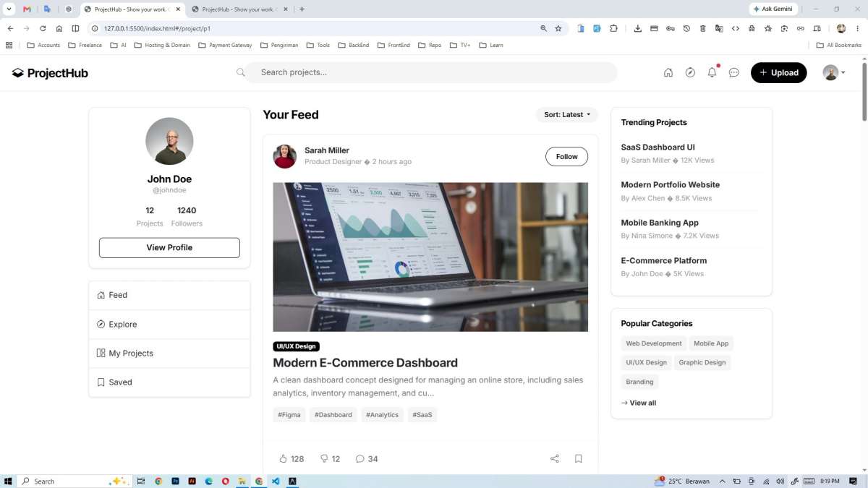Image resolution: width=868 pixels, height=488 pixels.
Task: Go to the home feed icon in header
Action: [x=668, y=72]
